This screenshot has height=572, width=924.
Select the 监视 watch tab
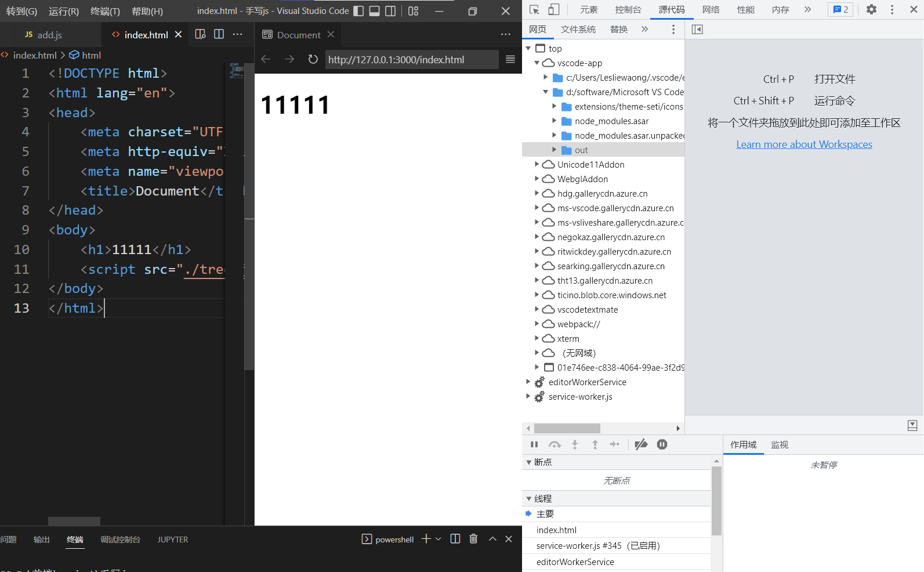click(779, 445)
